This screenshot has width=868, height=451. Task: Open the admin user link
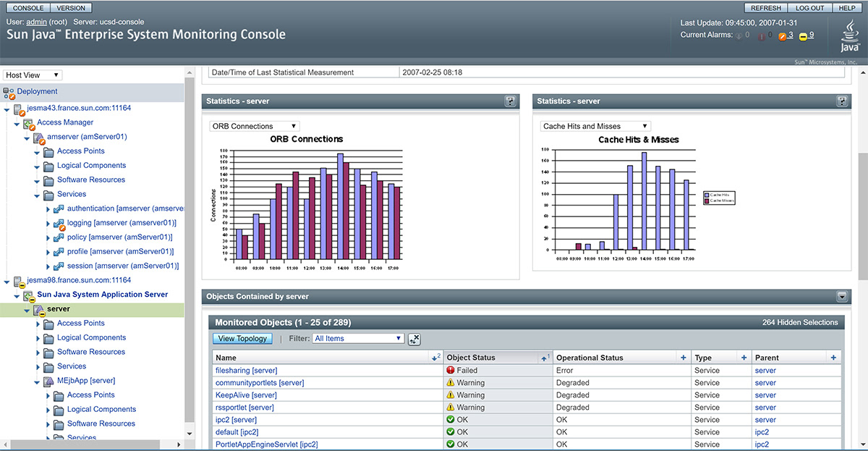(x=36, y=22)
